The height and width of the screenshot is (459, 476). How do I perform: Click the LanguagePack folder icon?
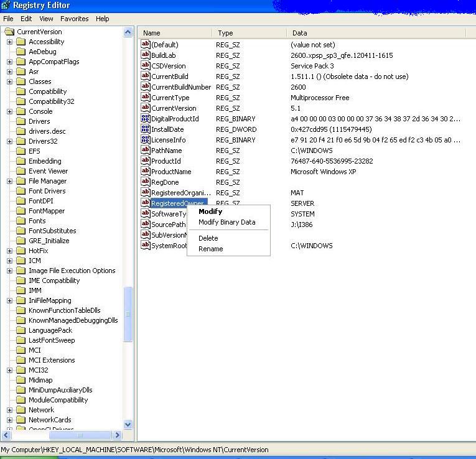tap(21, 330)
